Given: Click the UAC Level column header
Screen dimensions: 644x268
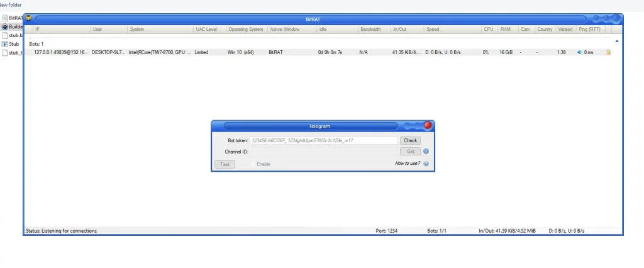Looking at the screenshot, I should 206,30.
